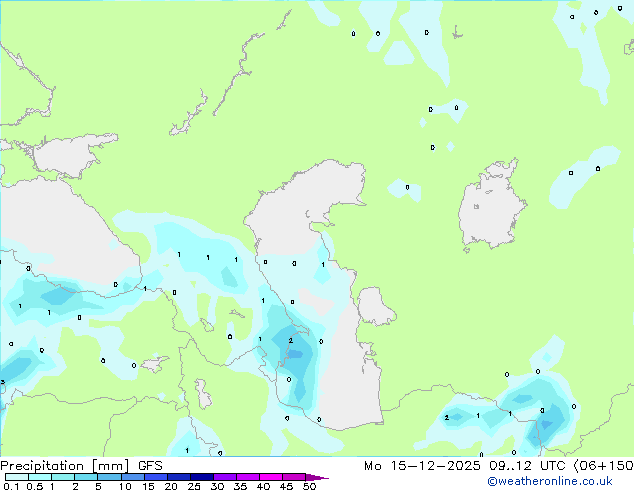The height and width of the screenshot is (490, 634).
Task: Click the legend value "20"
Action: pyautogui.click(x=171, y=486)
